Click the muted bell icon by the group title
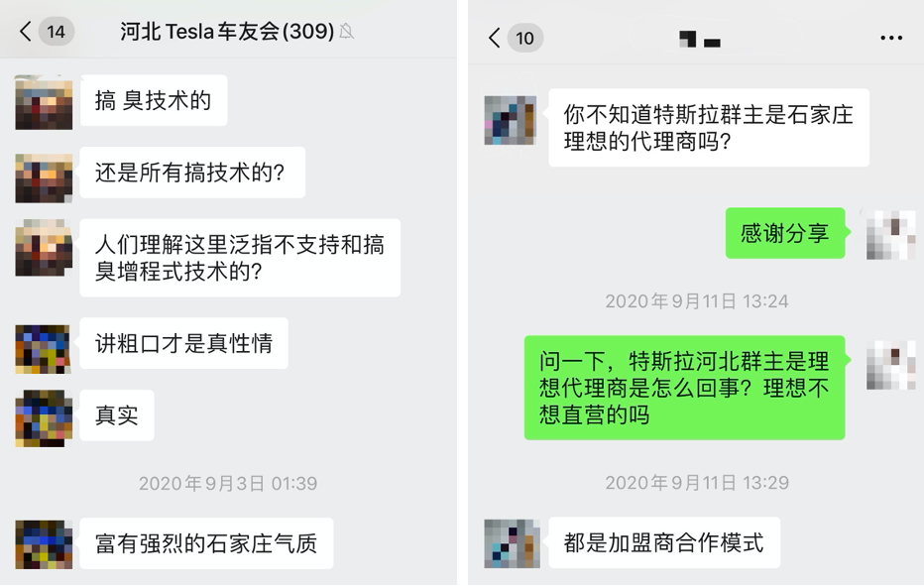This screenshot has height=586, width=924. [x=347, y=32]
